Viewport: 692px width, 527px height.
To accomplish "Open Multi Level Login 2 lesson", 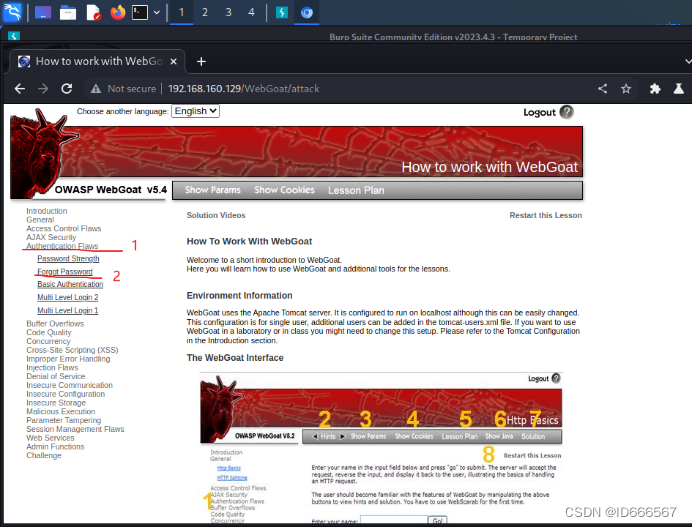I will coord(68,297).
